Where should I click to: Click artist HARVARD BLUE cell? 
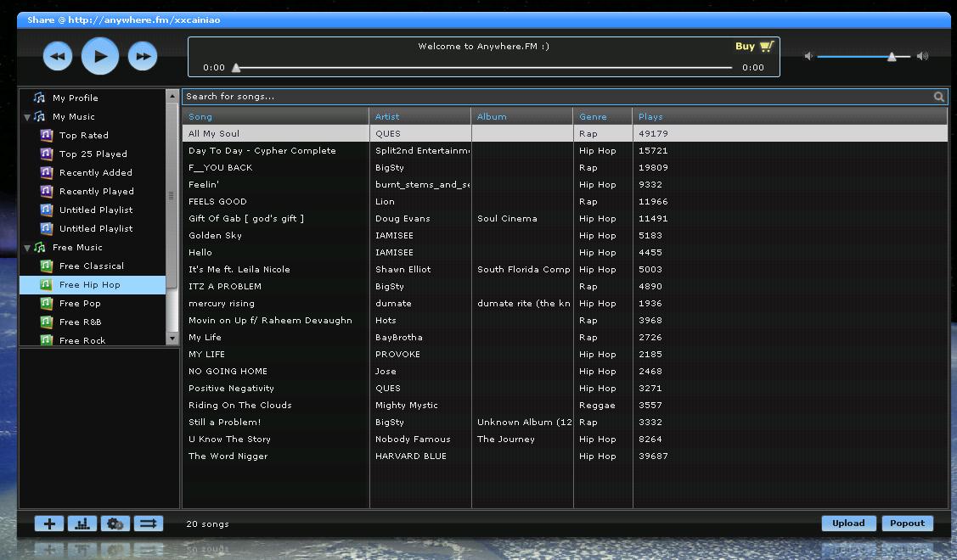pos(419,456)
